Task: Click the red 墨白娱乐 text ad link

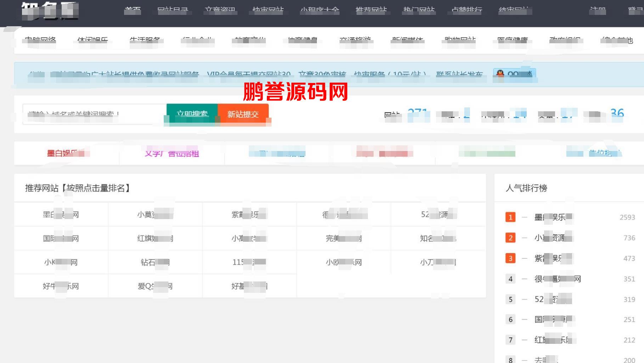Action: 66,153
